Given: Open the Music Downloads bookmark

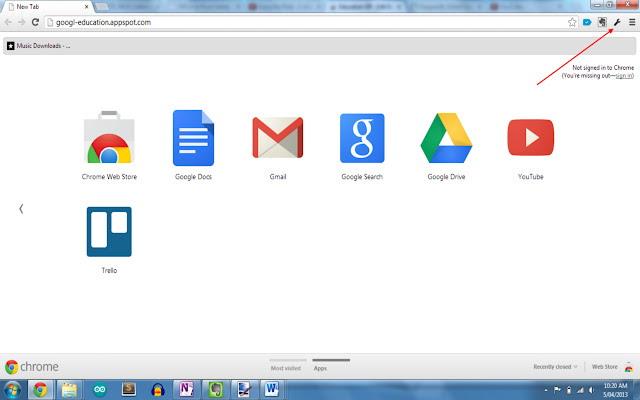Looking at the screenshot, I should click(39, 46).
